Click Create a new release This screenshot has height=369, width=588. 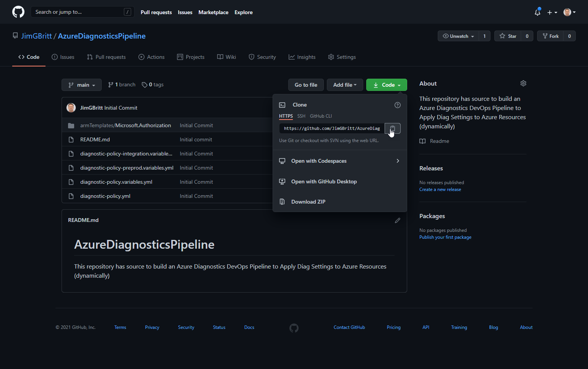(440, 189)
